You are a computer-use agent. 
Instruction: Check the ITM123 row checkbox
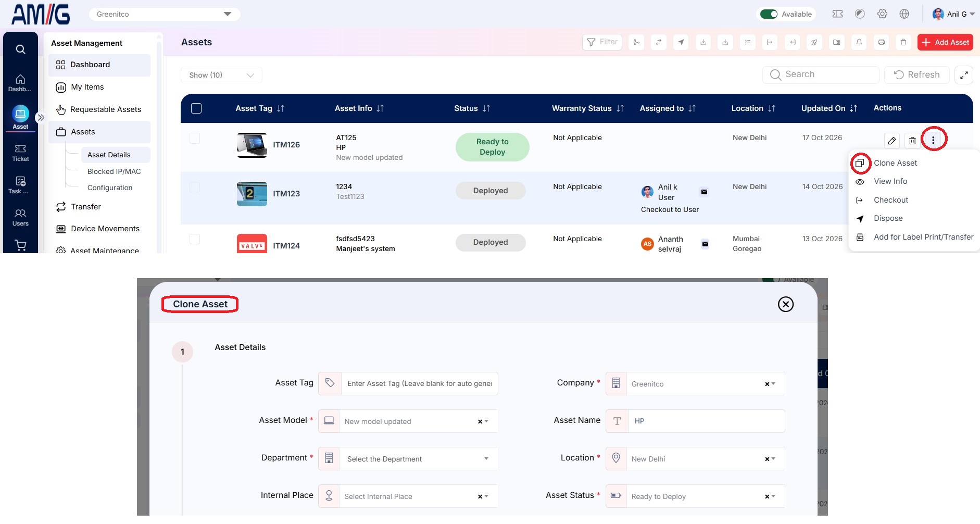point(195,187)
